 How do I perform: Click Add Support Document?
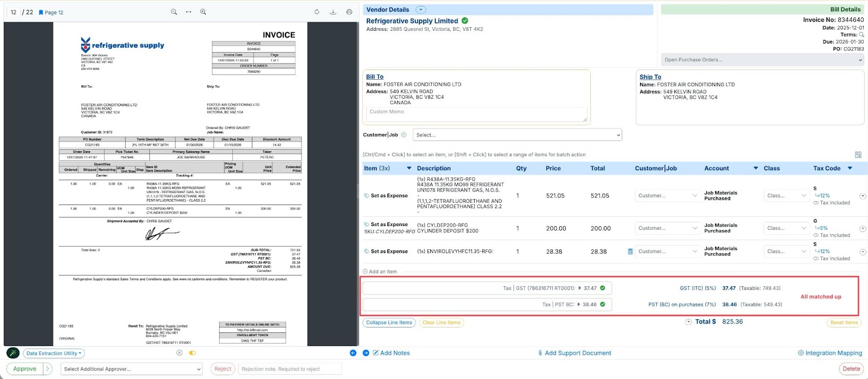pyautogui.click(x=574, y=353)
